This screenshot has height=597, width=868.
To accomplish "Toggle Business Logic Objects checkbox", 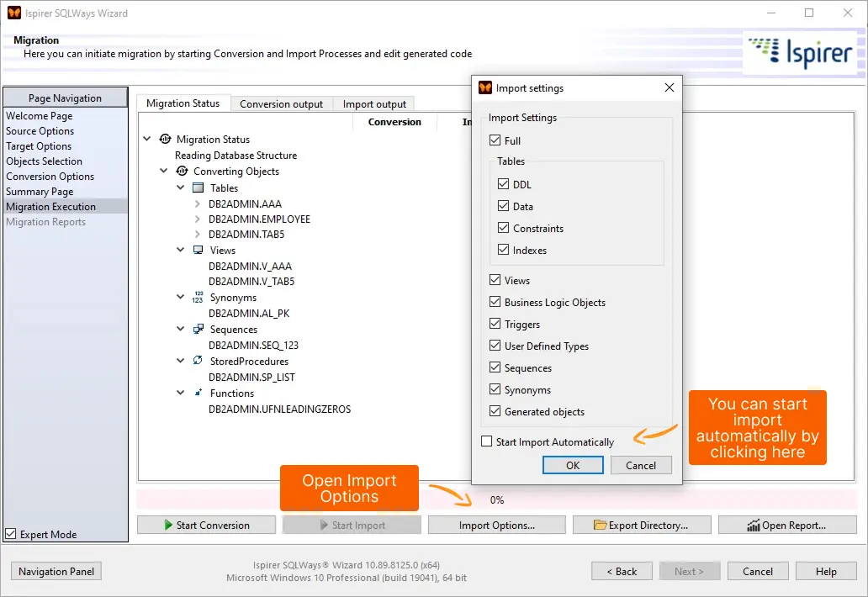I will coord(495,302).
